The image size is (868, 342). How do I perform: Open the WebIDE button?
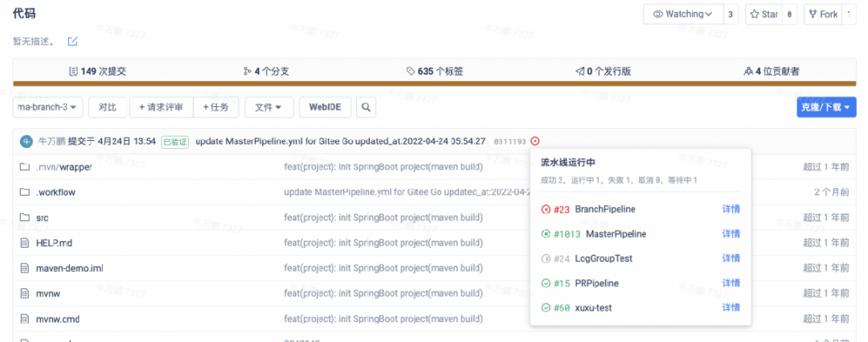click(325, 107)
